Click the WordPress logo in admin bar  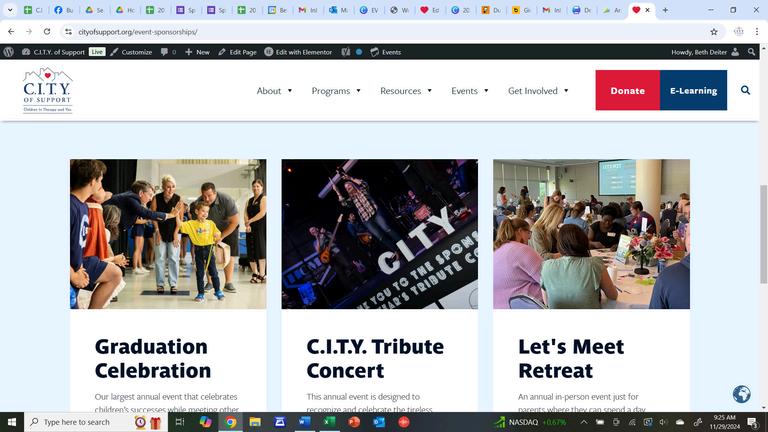(8, 52)
